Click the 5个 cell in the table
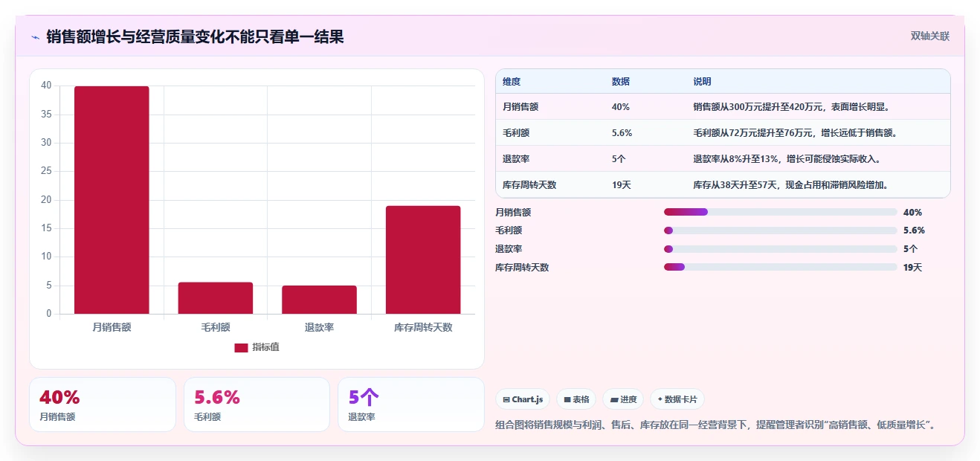The image size is (980, 461). (x=619, y=159)
